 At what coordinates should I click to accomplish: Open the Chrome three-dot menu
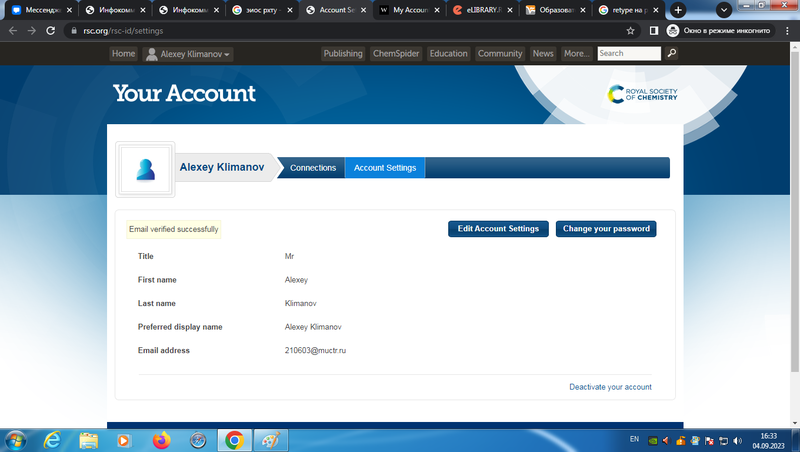[787, 31]
